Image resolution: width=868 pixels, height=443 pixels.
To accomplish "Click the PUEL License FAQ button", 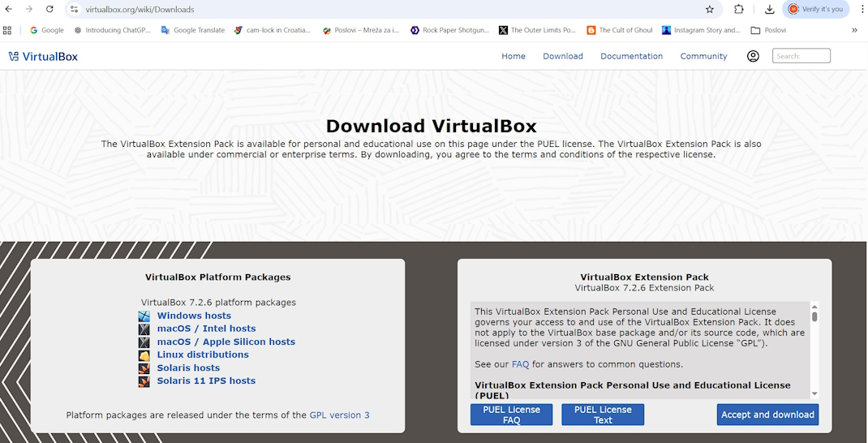I will (x=512, y=415).
